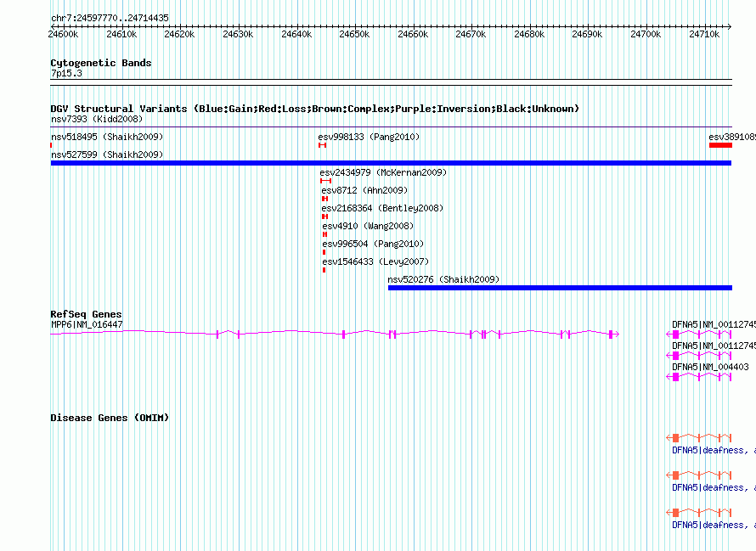Select the 24630k ruler label
Image resolution: width=756 pixels, height=551 pixels.
238,34
